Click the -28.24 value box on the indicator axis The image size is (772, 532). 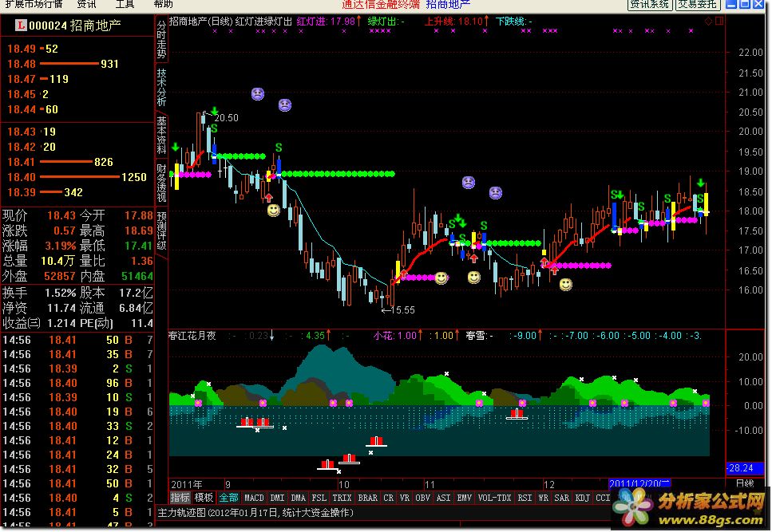point(745,467)
